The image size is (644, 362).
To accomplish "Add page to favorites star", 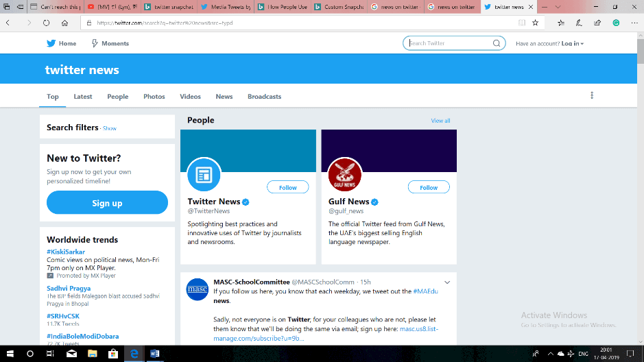I will tap(535, 23).
